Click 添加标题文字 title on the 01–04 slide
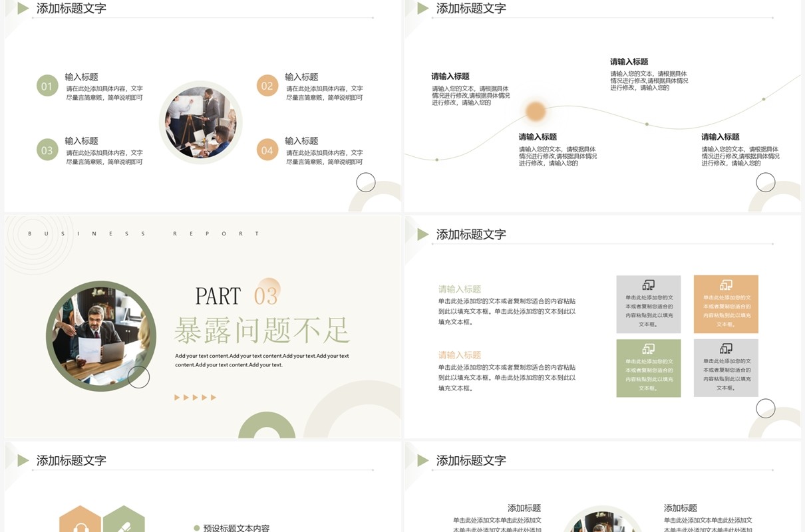The height and width of the screenshot is (532, 805). click(x=71, y=8)
